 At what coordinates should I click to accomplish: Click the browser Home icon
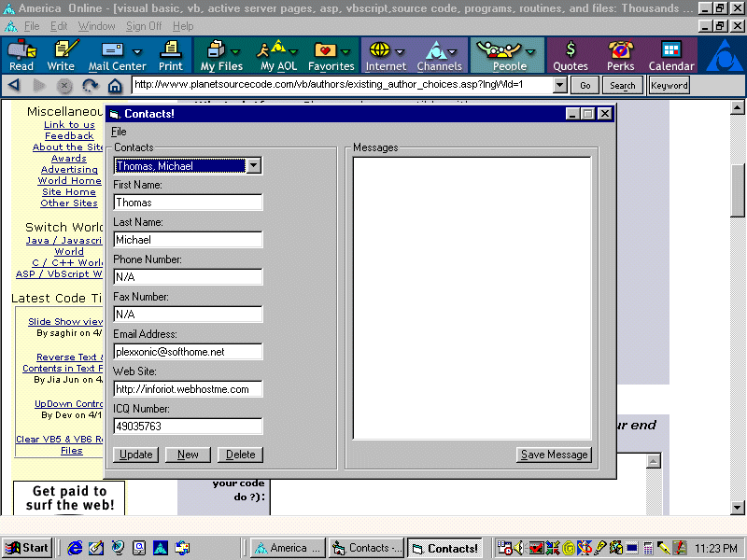tap(115, 85)
